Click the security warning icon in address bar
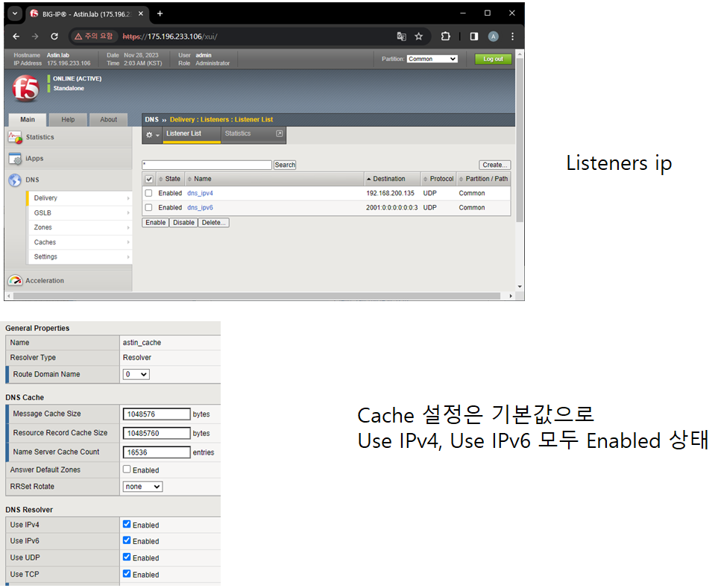 pyautogui.click(x=78, y=37)
